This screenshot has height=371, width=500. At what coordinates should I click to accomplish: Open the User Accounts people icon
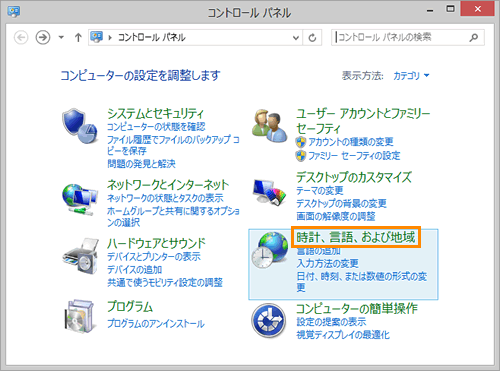[x=269, y=126]
